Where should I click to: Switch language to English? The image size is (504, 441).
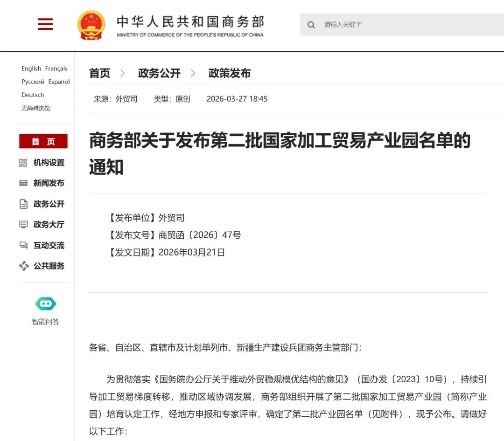(31, 69)
